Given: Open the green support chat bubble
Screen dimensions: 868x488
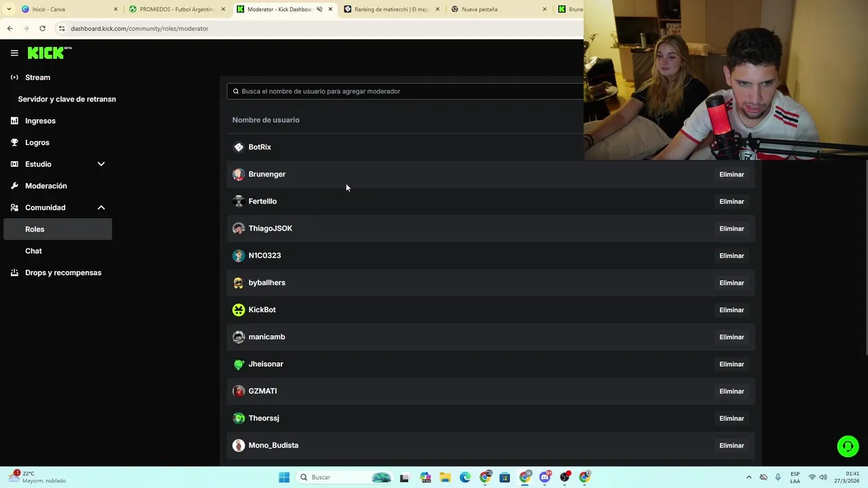Looking at the screenshot, I should pos(848,446).
